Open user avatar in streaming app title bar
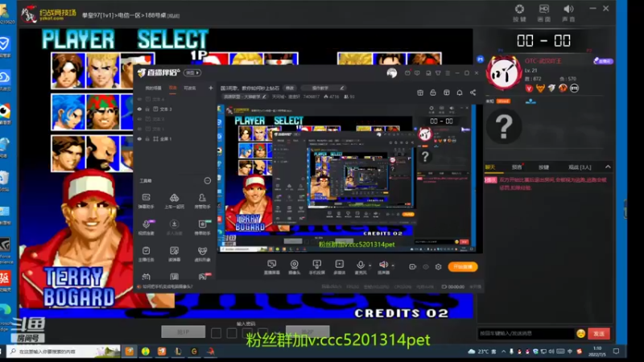 click(392, 73)
